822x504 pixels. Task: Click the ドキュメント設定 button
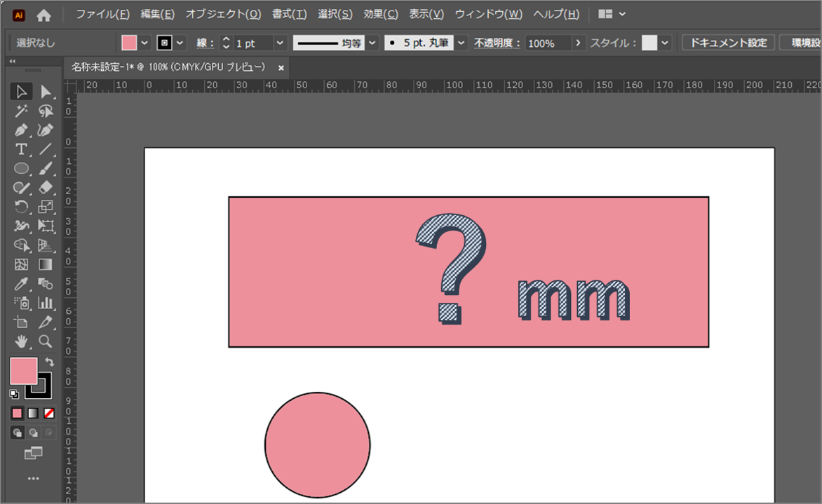[x=728, y=43]
